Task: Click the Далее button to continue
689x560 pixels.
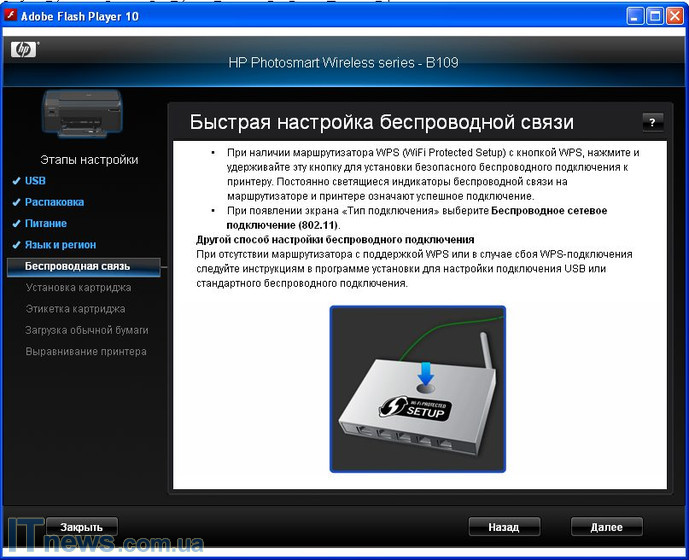Action: tap(606, 527)
